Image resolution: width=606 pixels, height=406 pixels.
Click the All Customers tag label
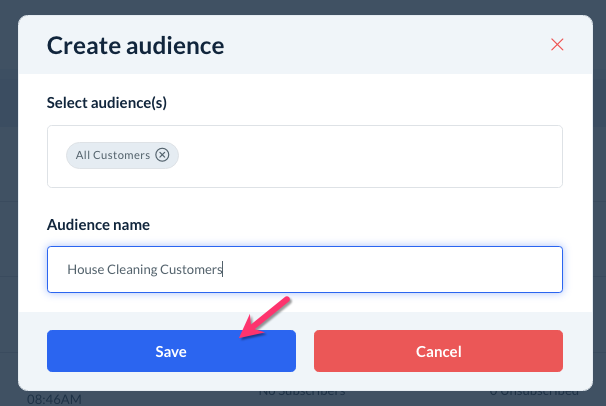point(113,155)
